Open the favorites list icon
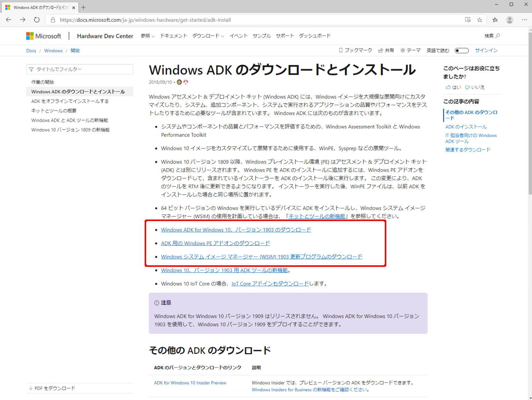This screenshot has height=400, width=532. pos(495,20)
